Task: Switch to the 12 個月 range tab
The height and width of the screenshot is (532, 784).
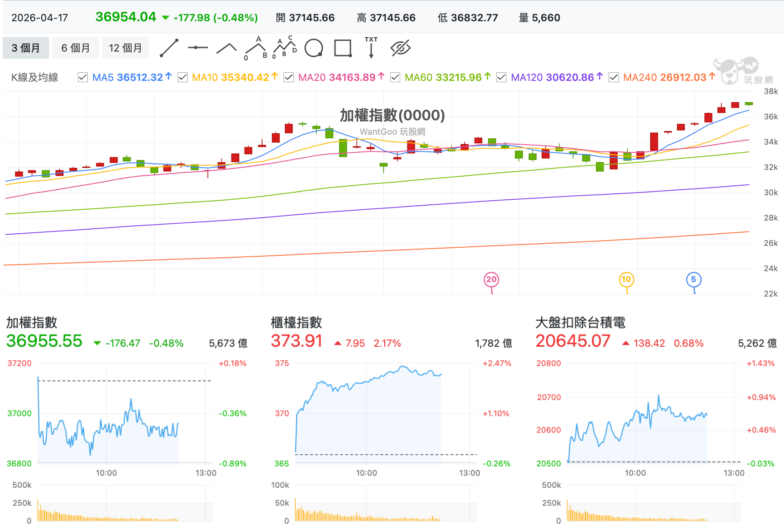Action: pyautogui.click(x=125, y=48)
